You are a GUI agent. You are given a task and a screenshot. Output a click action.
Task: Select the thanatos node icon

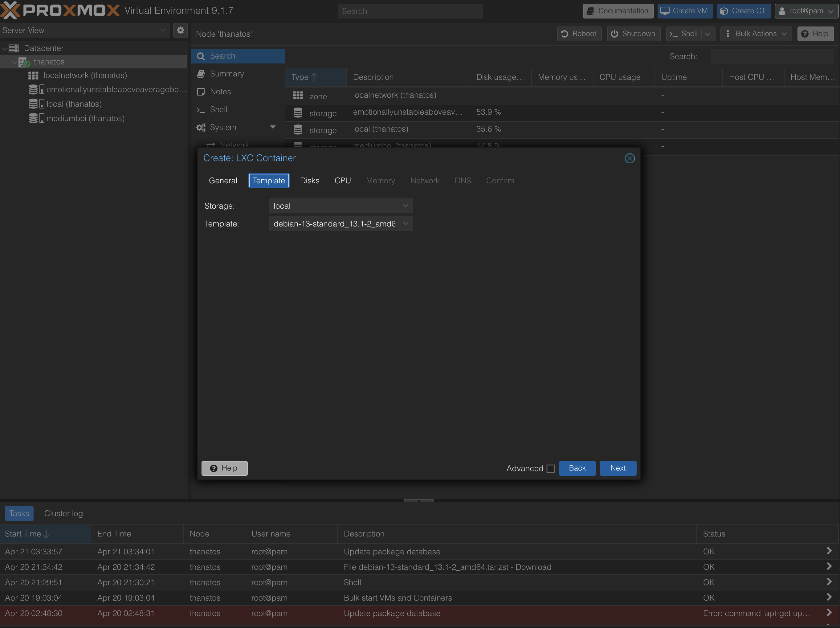coord(24,62)
